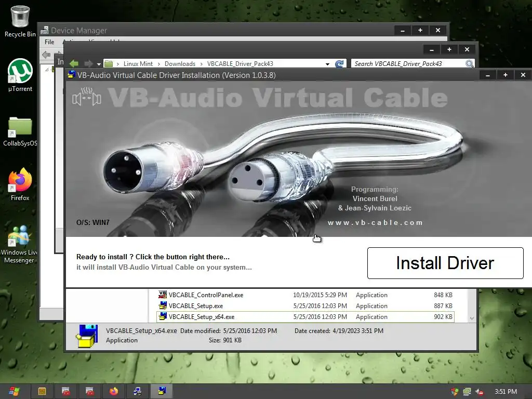The height and width of the screenshot is (399, 532).
Task: Click Device Manager title icon
Action: point(45,30)
